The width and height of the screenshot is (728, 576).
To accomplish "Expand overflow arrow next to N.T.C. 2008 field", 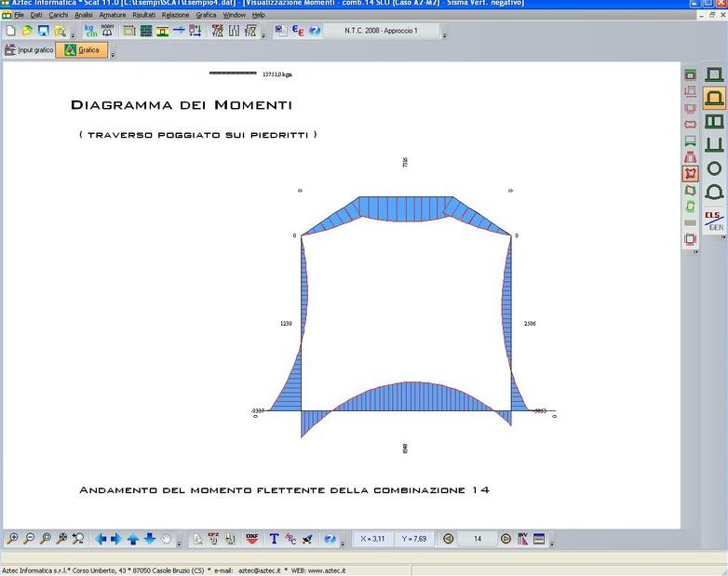I will (x=444, y=35).
